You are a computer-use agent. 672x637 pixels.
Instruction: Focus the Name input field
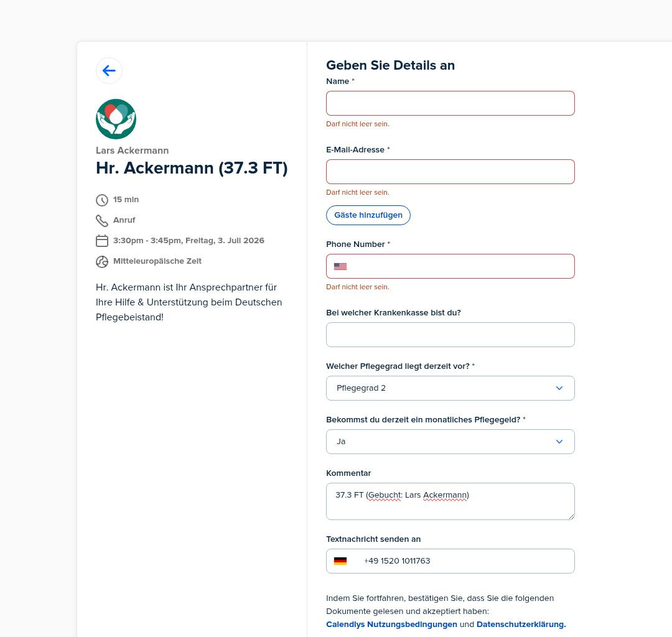(x=450, y=103)
